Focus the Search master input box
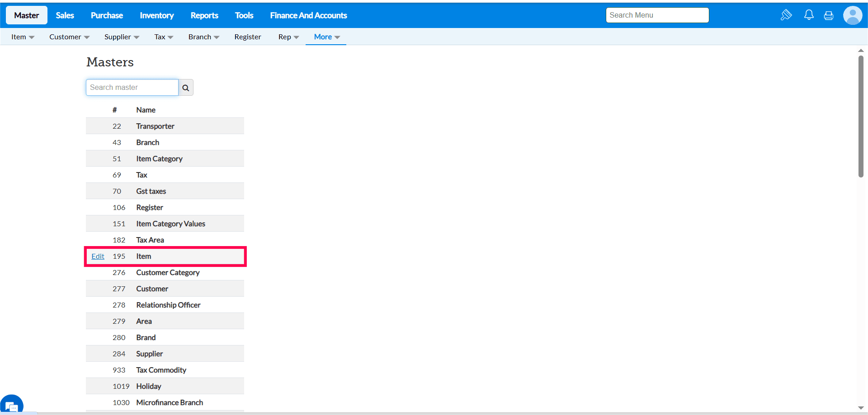Image resolution: width=868 pixels, height=415 pixels. [x=132, y=88]
